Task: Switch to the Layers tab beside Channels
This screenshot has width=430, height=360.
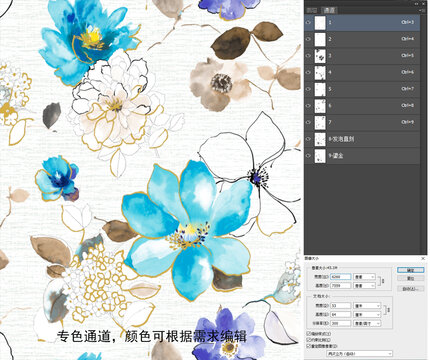Action: [313, 10]
